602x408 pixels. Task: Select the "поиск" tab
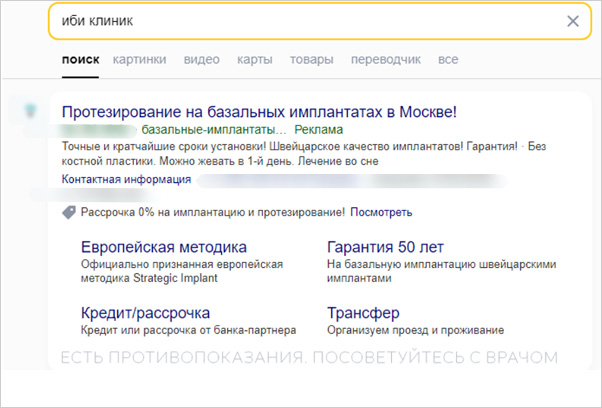(x=80, y=60)
